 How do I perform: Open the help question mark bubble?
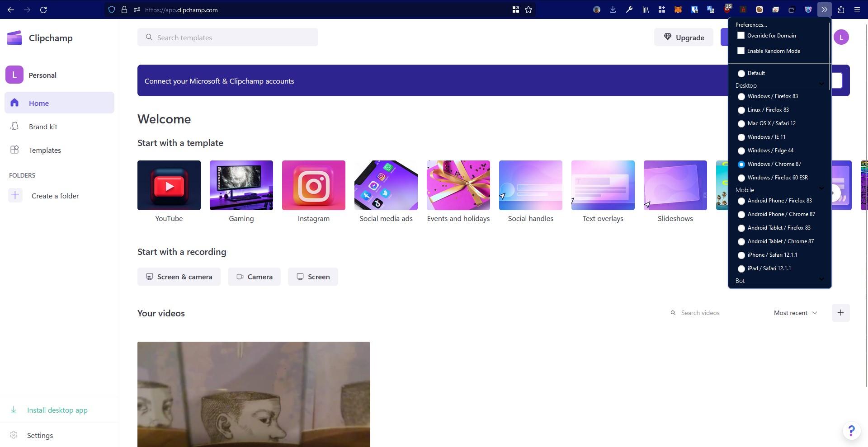(852, 430)
